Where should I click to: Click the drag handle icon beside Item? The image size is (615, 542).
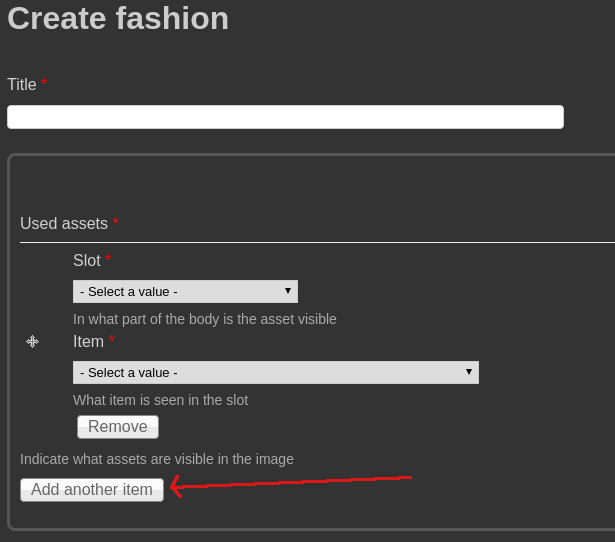[32, 342]
